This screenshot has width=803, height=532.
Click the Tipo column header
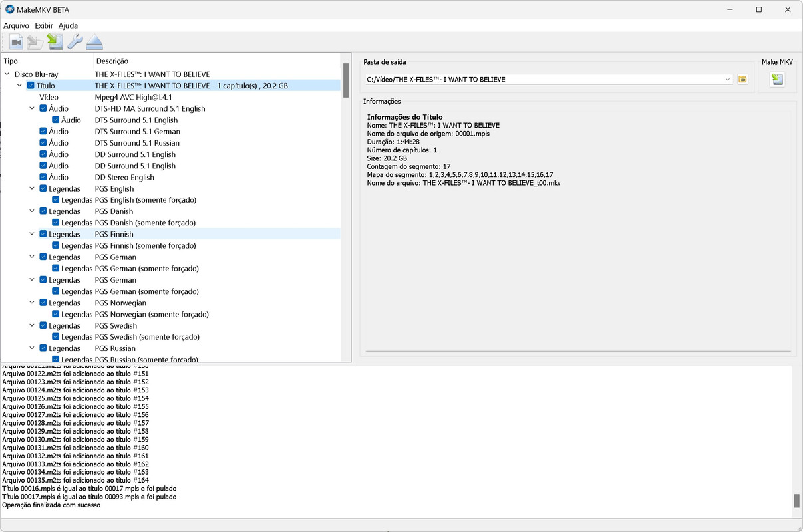coord(11,61)
